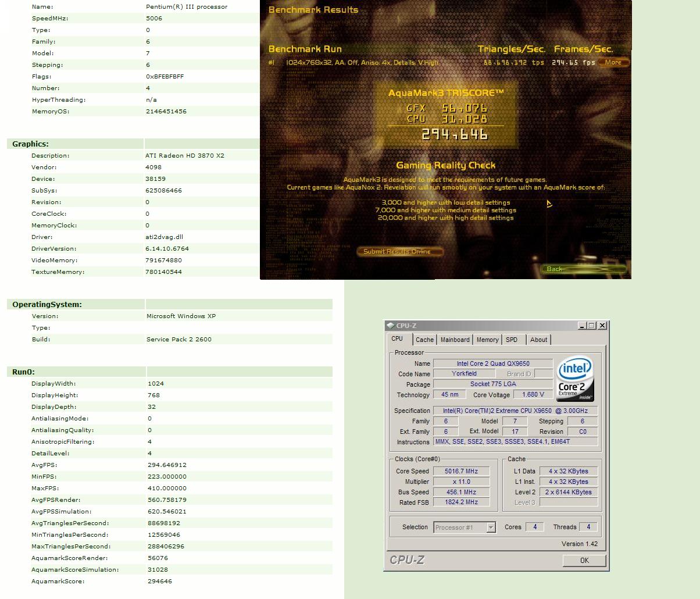
Task: Click the OK button in CPU-Z
Action: tap(584, 560)
